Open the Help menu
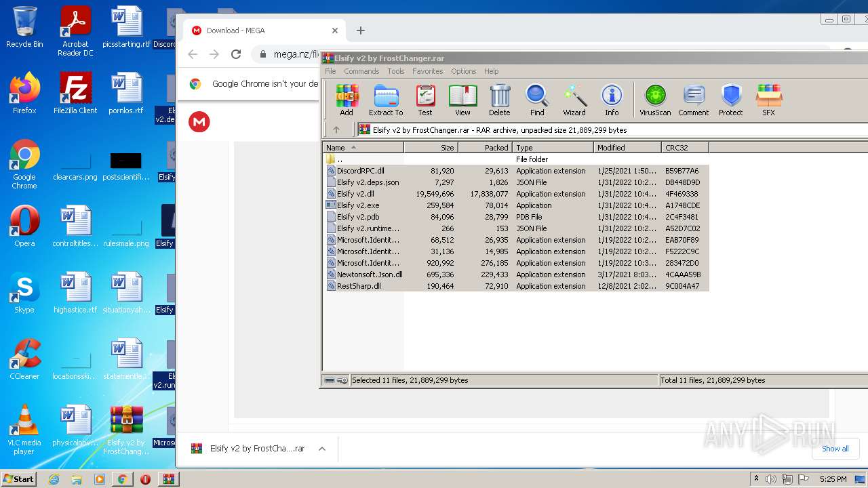This screenshot has height=488, width=868. click(492, 71)
